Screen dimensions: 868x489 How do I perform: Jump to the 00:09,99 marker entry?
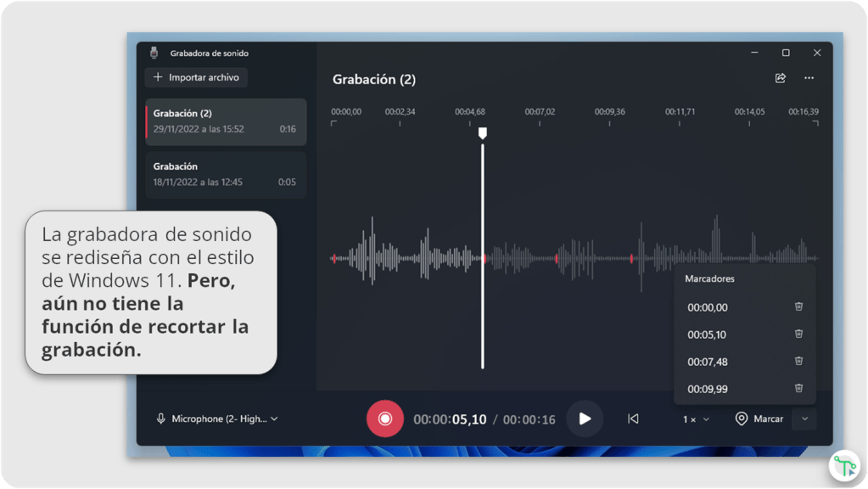pyautogui.click(x=708, y=389)
